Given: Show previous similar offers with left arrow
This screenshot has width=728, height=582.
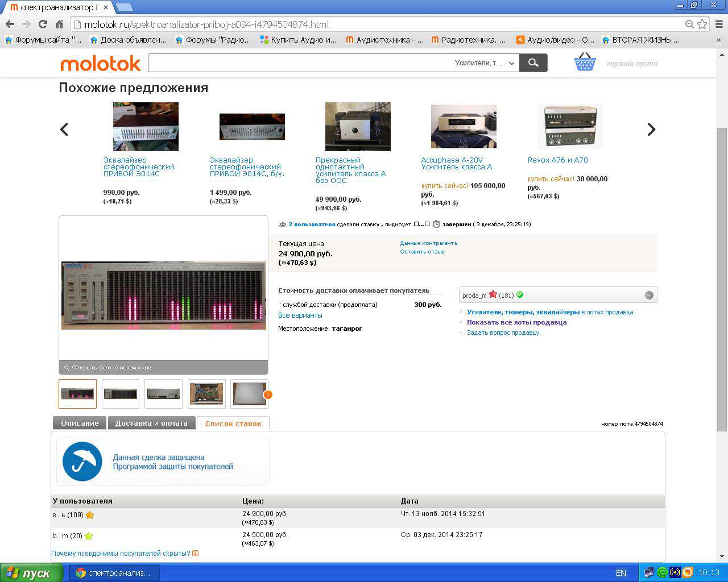Looking at the screenshot, I should pyautogui.click(x=64, y=130).
